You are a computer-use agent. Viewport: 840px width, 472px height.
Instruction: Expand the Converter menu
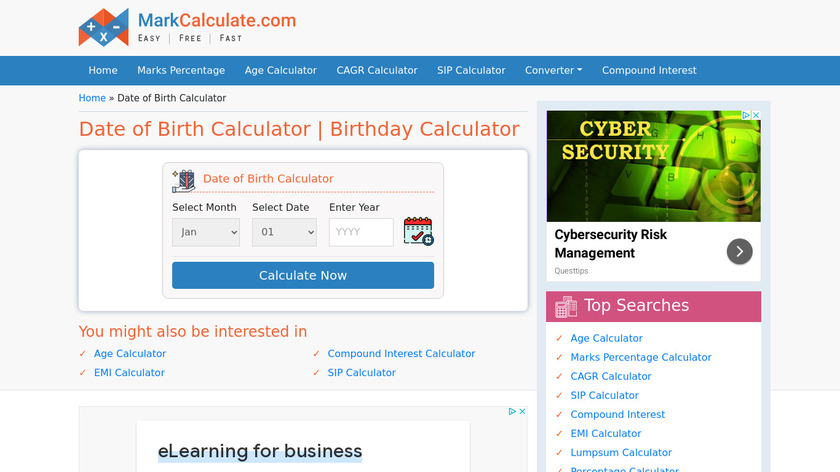(x=553, y=71)
